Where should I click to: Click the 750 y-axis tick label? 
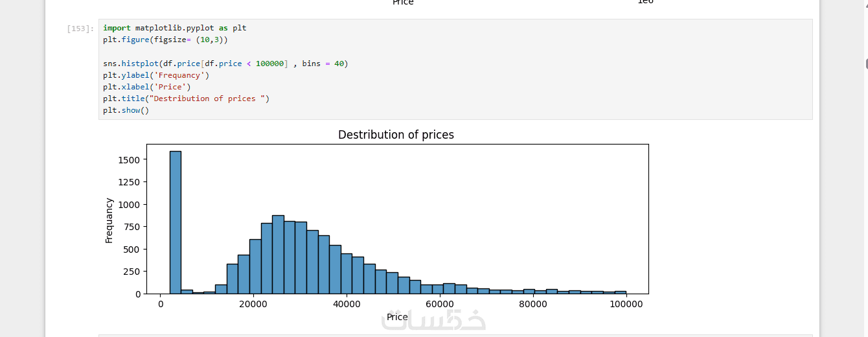[x=132, y=227]
